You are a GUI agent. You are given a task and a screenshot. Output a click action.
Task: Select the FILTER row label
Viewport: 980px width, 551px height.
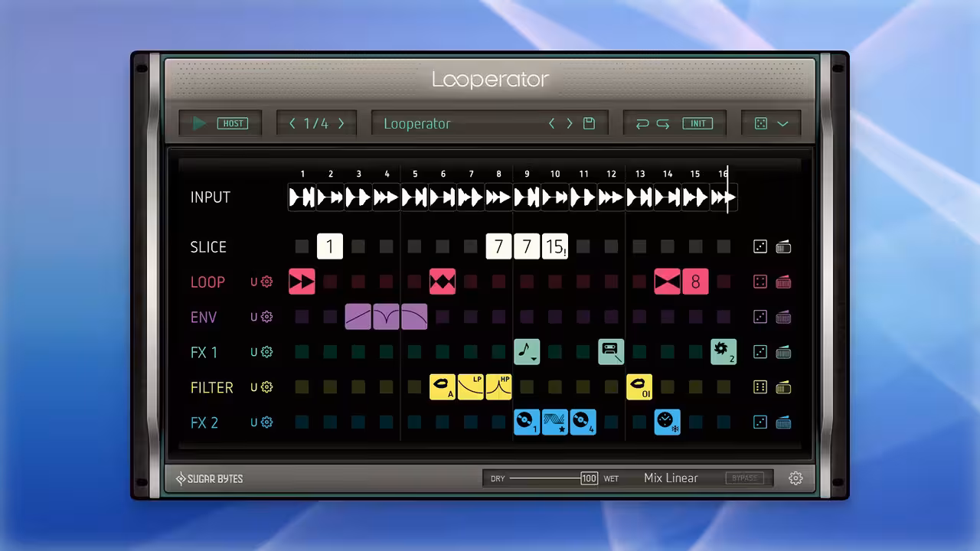[x=211, y=387]
